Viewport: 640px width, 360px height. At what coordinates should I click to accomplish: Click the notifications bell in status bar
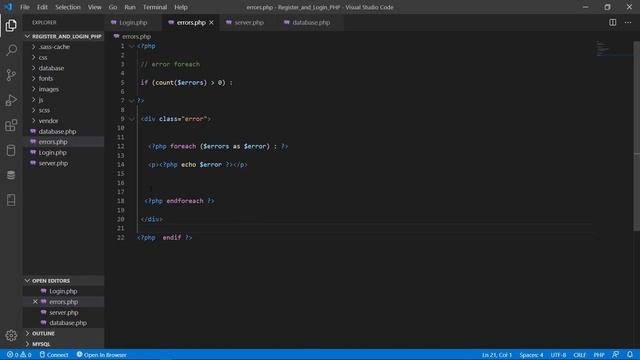coord(630,355)
